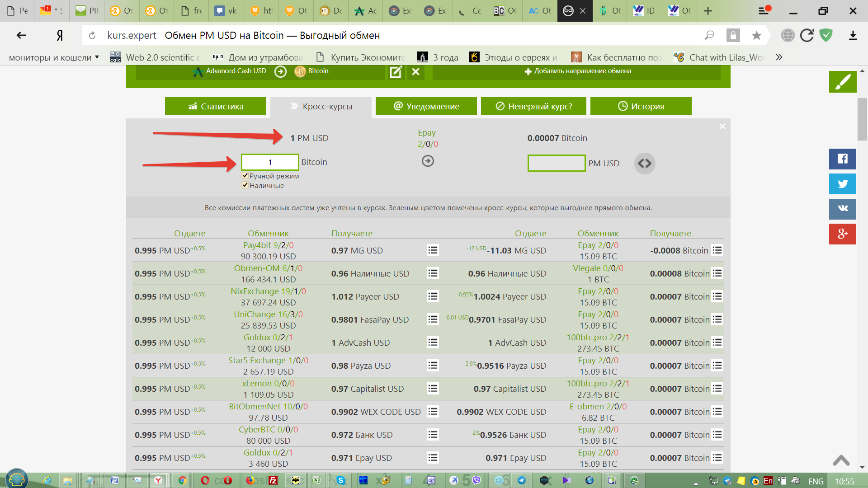Screen dimensions: 868x488
Task: Open CyberBTC exchanger link
Action: point(257,429)
